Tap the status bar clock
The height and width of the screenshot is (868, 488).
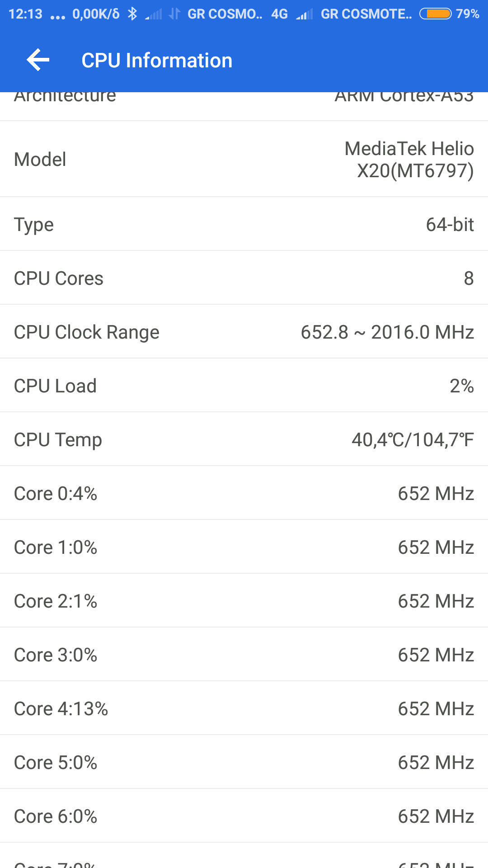(x=25, y=14)
